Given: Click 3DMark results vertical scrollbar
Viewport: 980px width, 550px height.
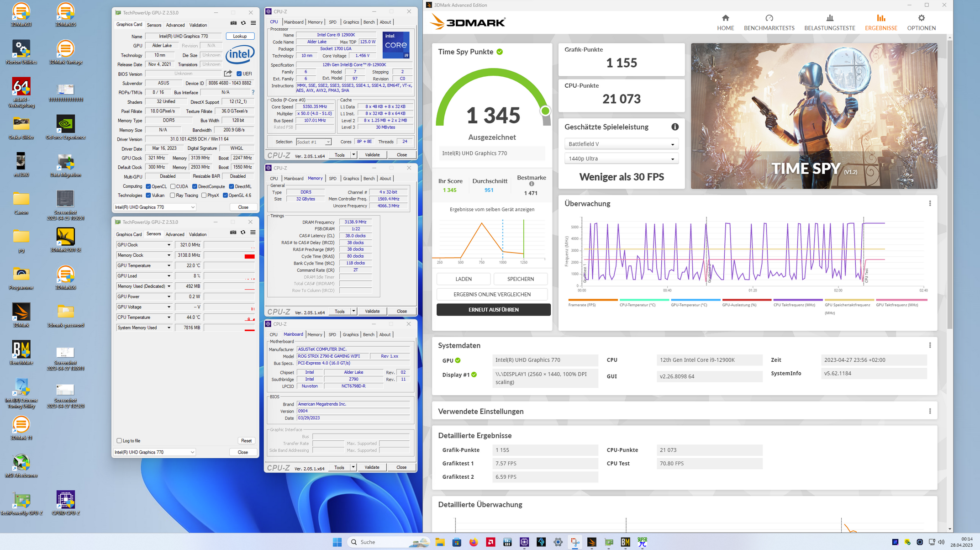Looking at the screenshot, I should pyautogui.click(x=950, y=185).
